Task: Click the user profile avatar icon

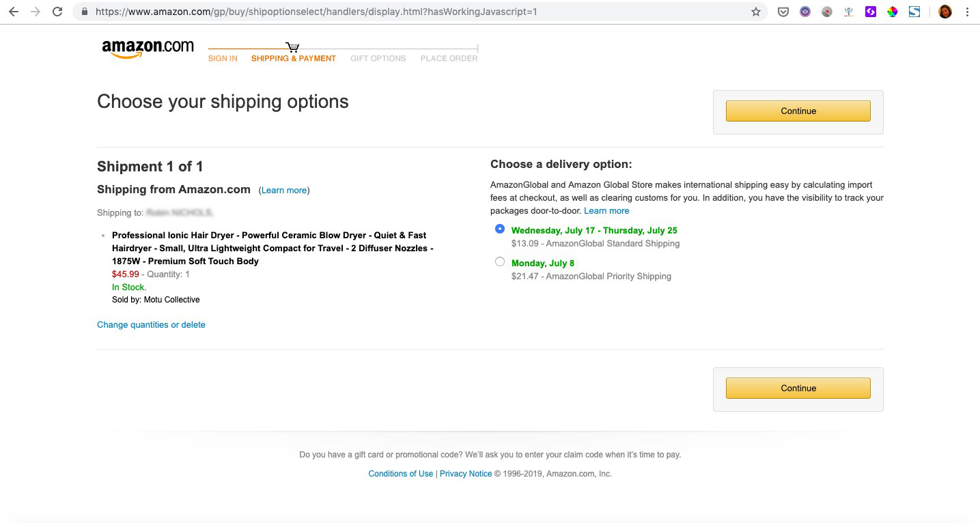Action: 945,12
